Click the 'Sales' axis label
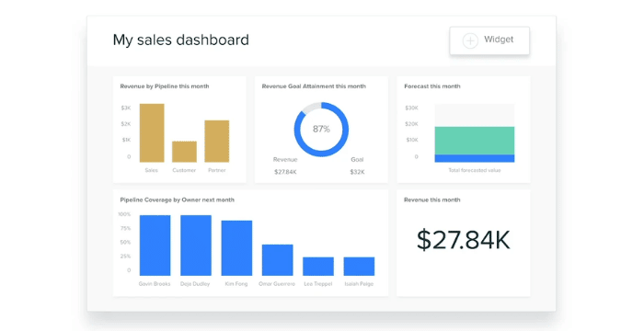Image resolution: width=644 pixels, height=331 pixels. click(152, 170)
